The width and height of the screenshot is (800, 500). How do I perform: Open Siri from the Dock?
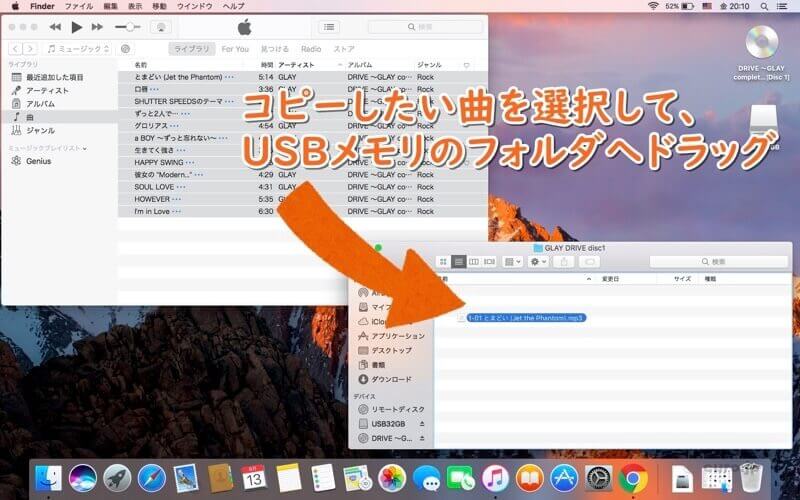coord(83,478)
